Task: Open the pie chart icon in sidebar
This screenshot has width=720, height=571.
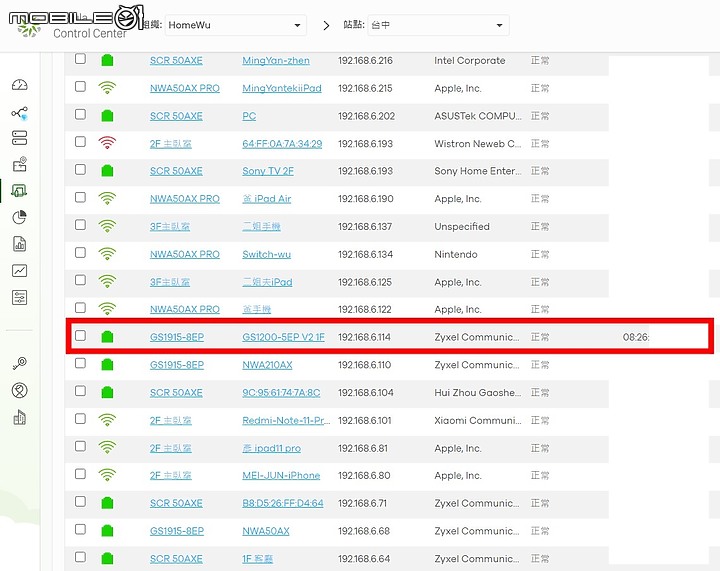Action: click(x=19, y=217)
